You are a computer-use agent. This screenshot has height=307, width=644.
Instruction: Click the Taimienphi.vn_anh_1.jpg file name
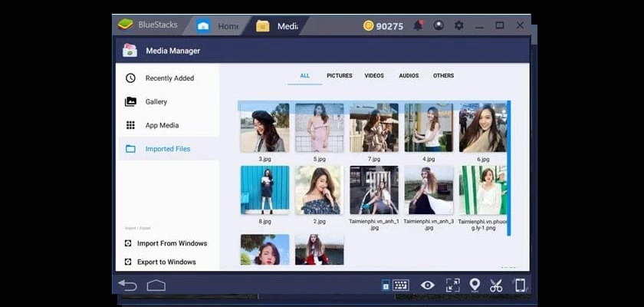pos(374,224)
